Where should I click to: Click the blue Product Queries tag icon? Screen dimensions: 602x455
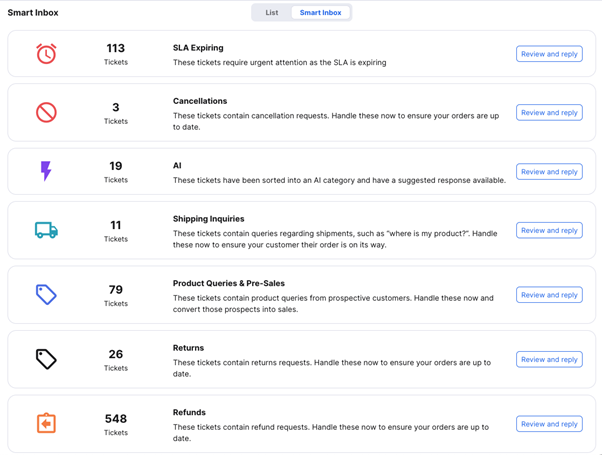click(x=46, y=295)
